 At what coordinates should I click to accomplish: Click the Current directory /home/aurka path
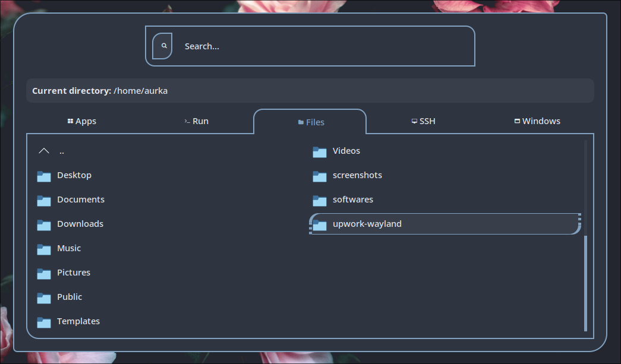[100, 91]
